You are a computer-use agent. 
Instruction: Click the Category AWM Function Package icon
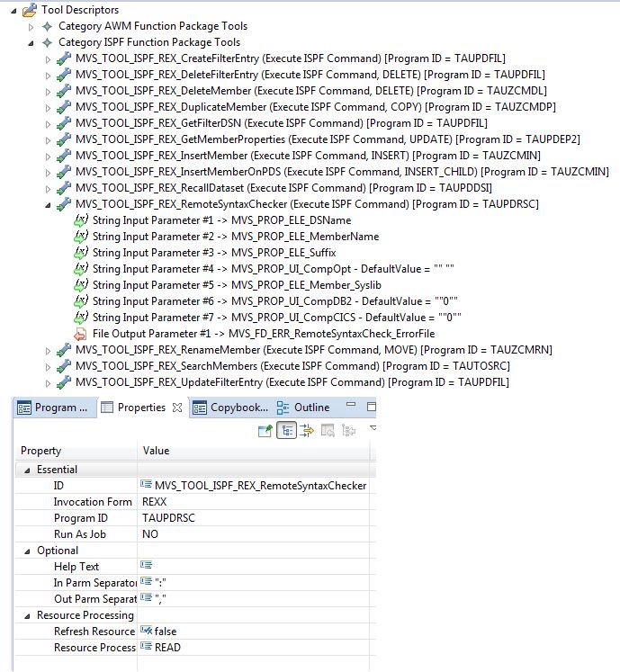click(x=48, y=26)
